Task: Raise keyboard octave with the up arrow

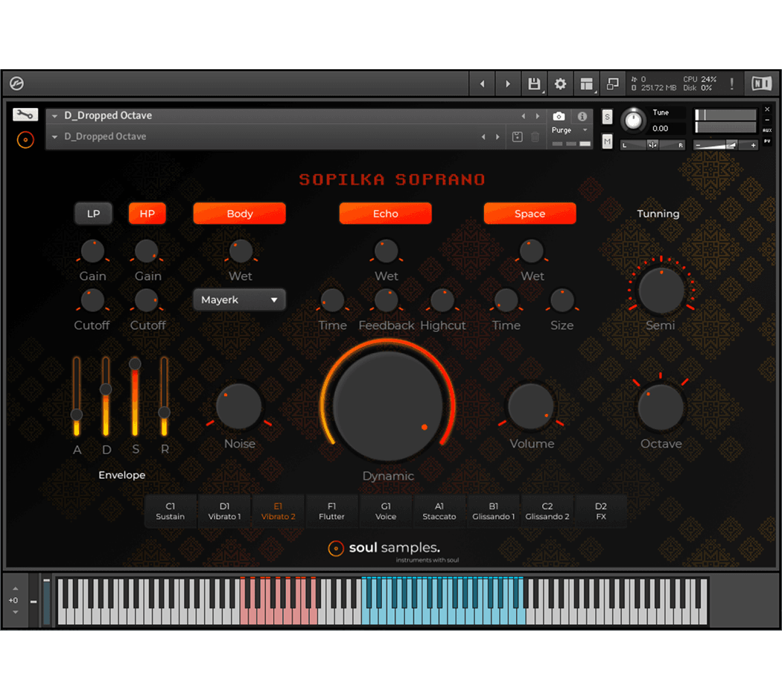Action: tap(16, 589)
